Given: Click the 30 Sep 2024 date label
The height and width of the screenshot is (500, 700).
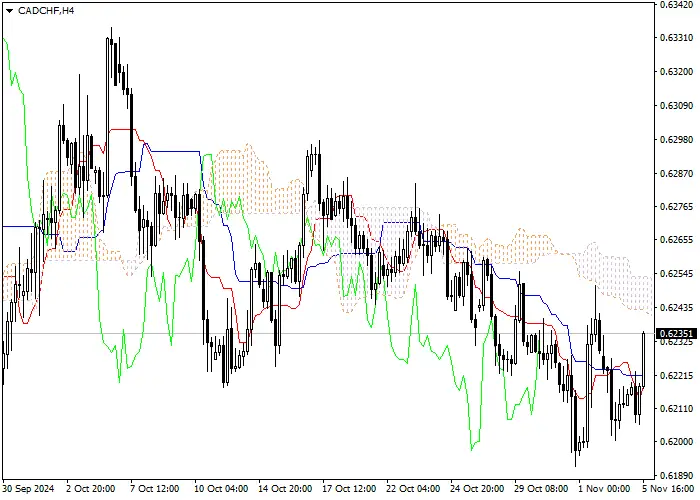Looking at the screenshot, I should [x=29, y=489].
